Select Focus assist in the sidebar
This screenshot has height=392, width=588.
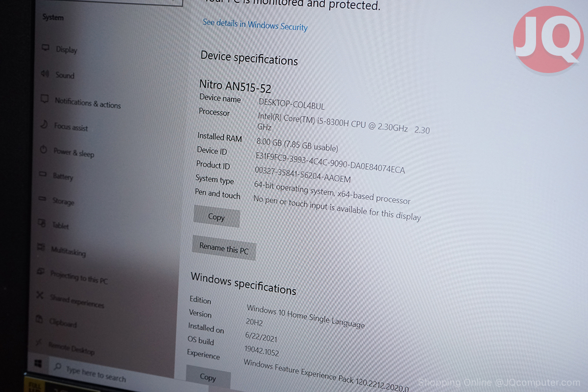pyautogui.click(x=71, y=126)
